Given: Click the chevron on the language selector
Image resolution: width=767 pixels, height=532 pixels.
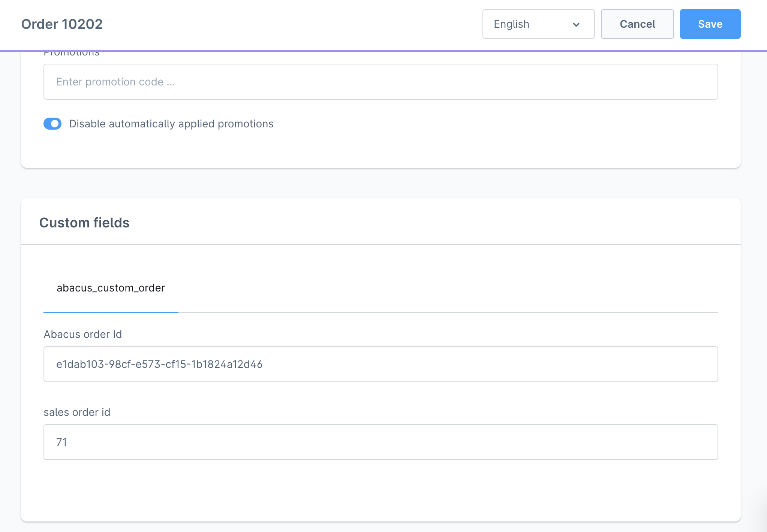Looking at the screenshot, I should 576,25.
